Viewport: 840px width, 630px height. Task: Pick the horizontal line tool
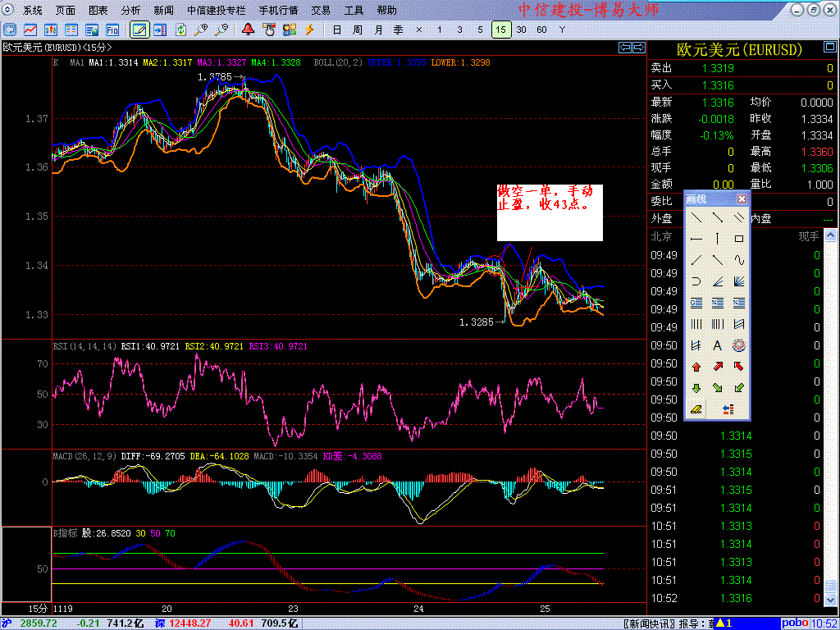(696, 239)
